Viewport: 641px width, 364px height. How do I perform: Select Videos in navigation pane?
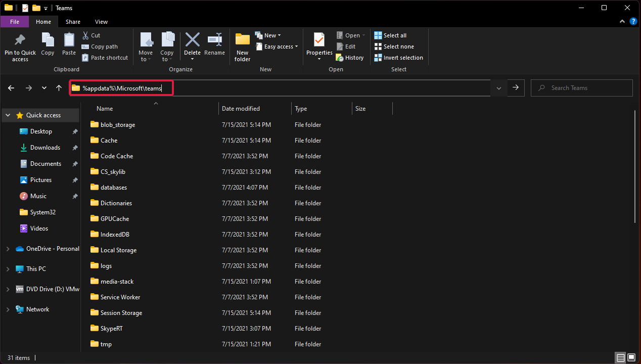(x=39, y=229)
